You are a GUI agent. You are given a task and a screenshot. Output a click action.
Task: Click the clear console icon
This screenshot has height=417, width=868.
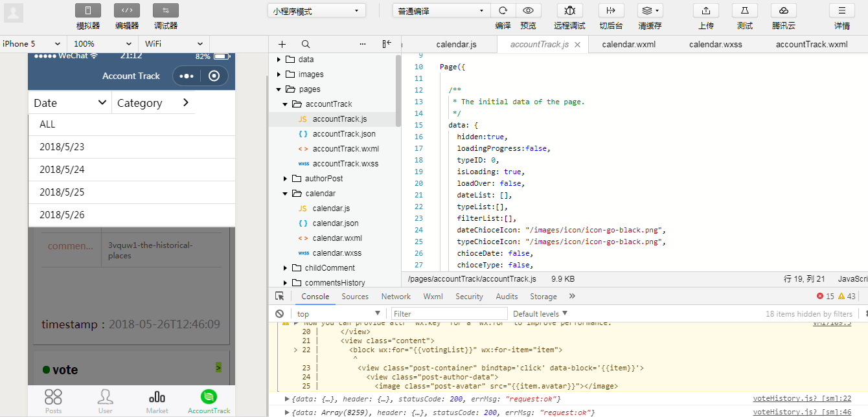click(x=279, y=313)
